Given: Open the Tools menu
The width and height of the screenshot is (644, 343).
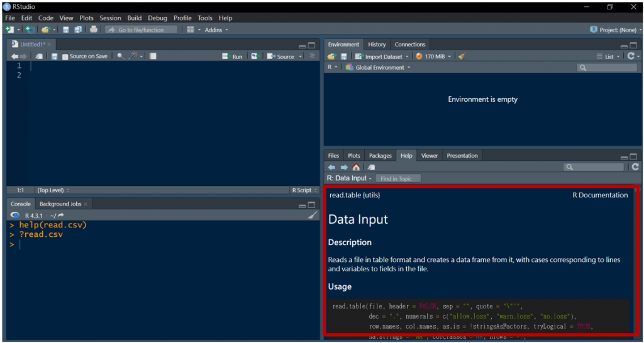Looking at the screenshot, I should pyautogui.click(x=205, y=18).
